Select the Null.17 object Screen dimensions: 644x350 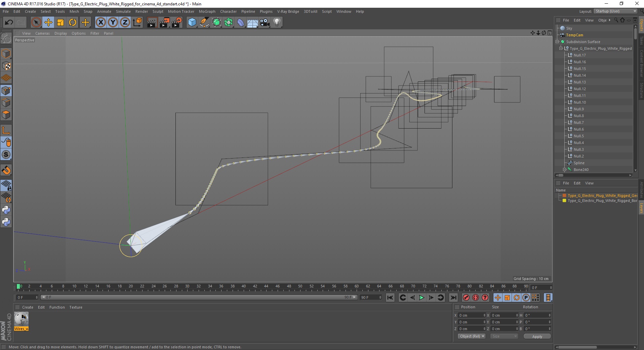(579, 55)
